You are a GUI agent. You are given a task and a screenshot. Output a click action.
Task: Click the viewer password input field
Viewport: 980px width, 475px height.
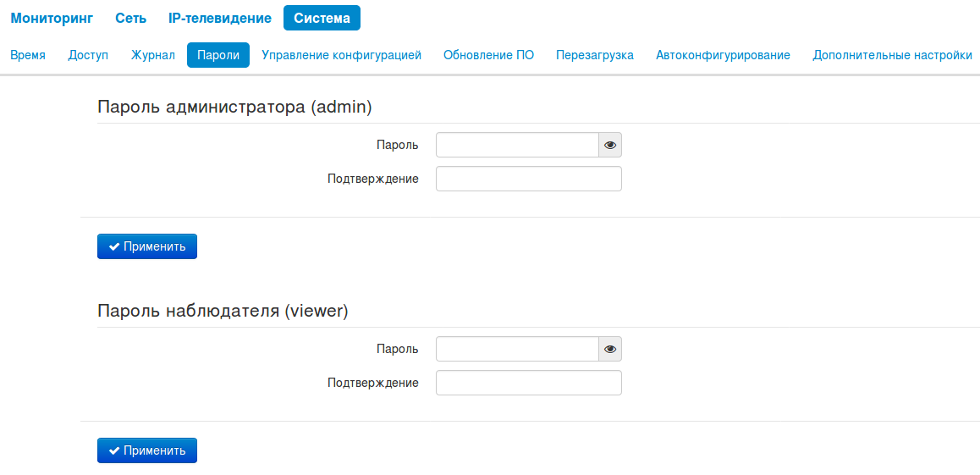click(517, 349)
